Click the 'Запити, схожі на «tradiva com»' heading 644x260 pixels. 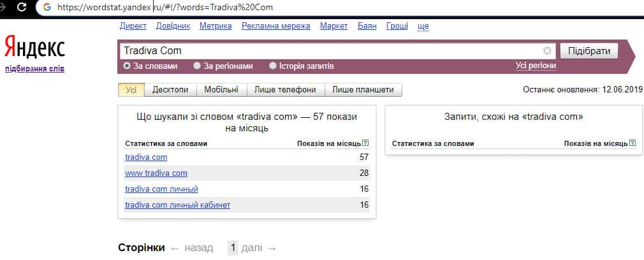click(x=514, y=117)
